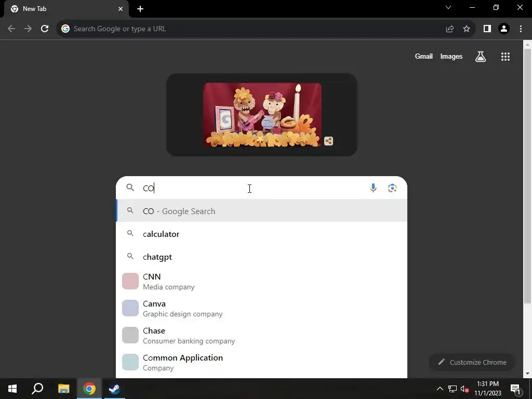Open Steam from the taskbar

(114, 389)
